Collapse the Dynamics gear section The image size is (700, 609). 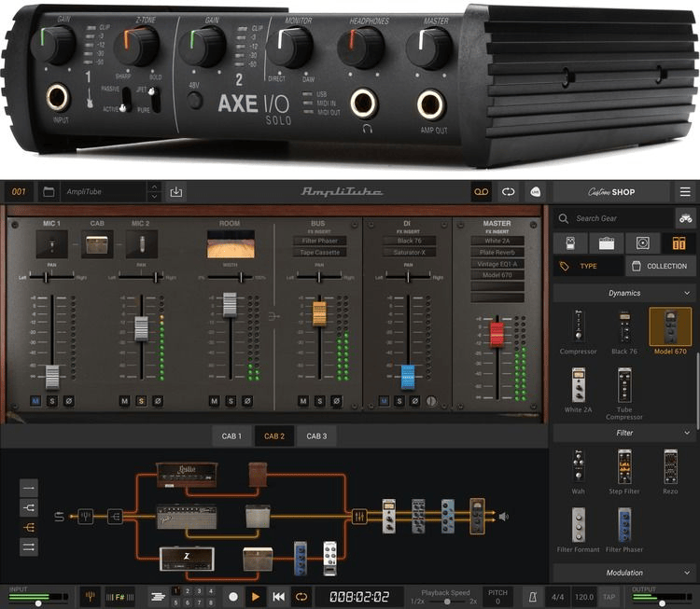(x=687, y=293)
